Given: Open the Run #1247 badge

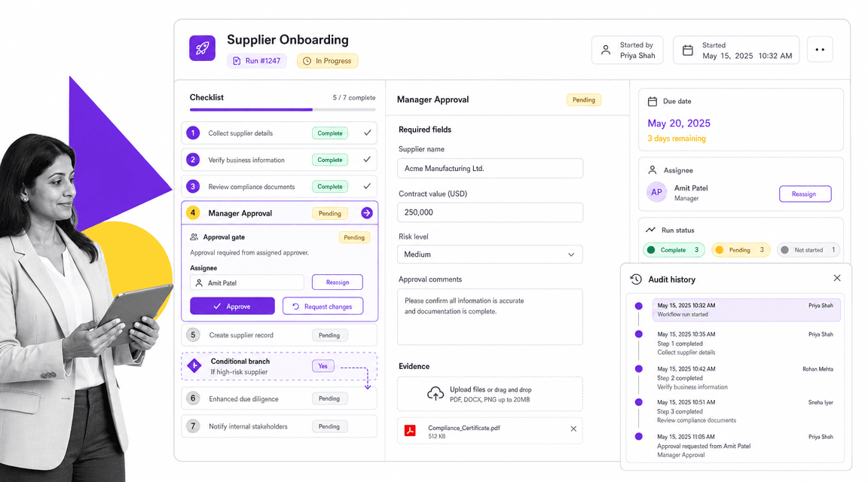Looking at the screenshot, I should [x=257, y=61].
